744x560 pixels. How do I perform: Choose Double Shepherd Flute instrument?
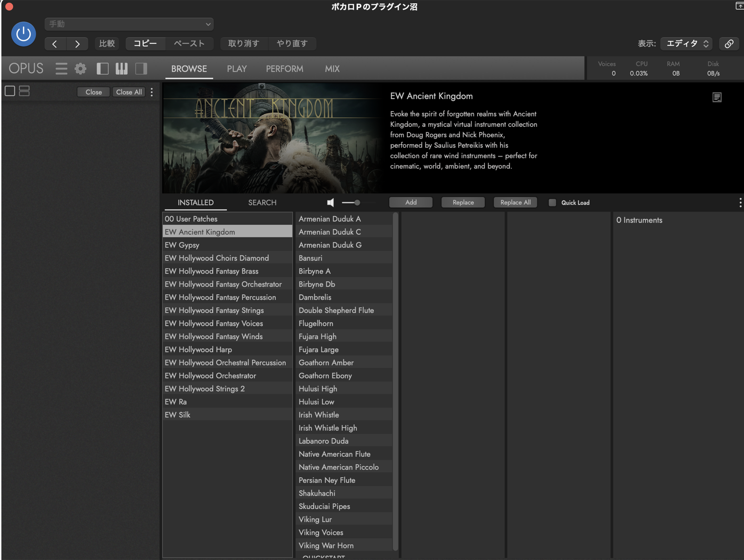tap(344, 310)
